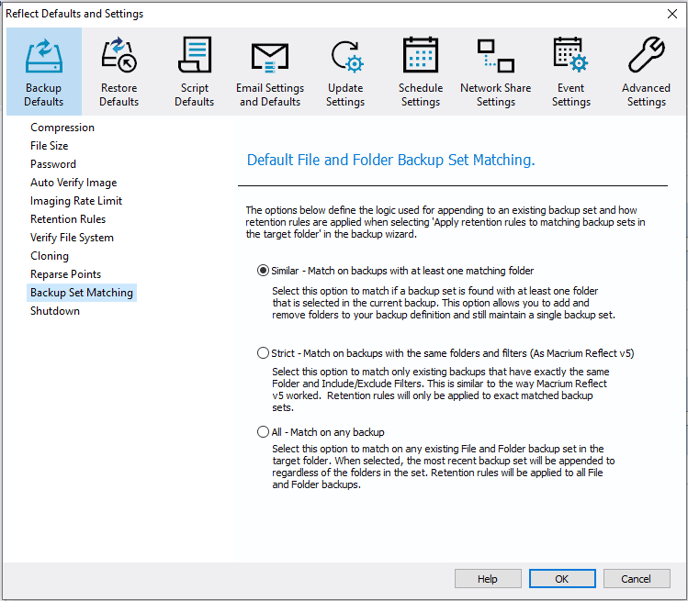Open the Advanced Settings section

coord(646,72)
